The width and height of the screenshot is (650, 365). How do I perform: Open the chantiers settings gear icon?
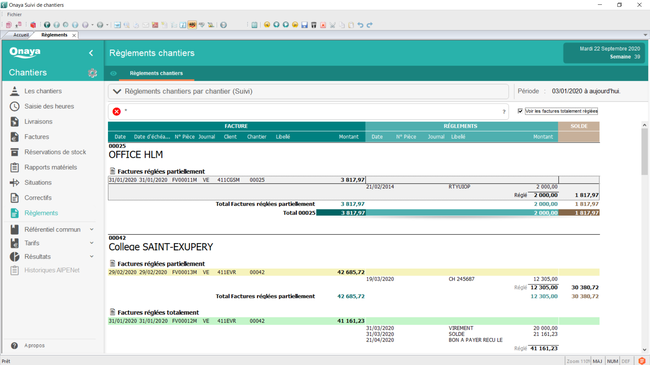click(92, 73)
